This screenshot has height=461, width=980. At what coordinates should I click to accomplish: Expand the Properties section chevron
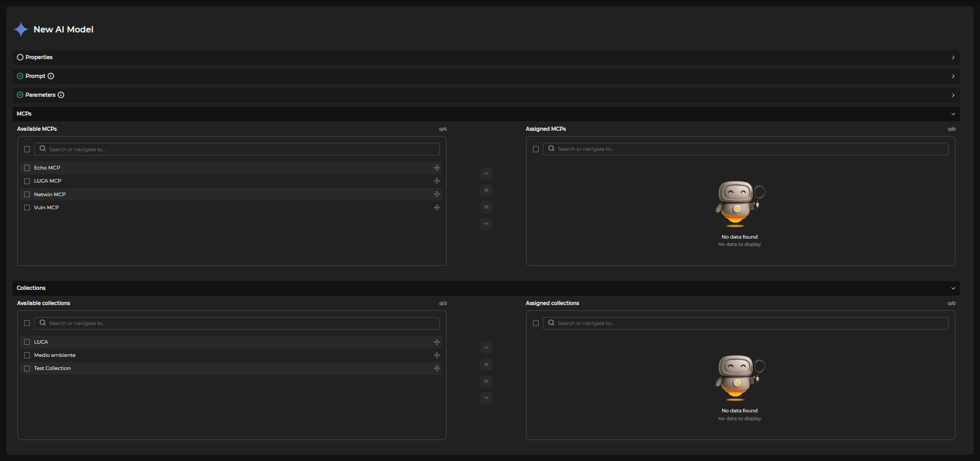953,58
